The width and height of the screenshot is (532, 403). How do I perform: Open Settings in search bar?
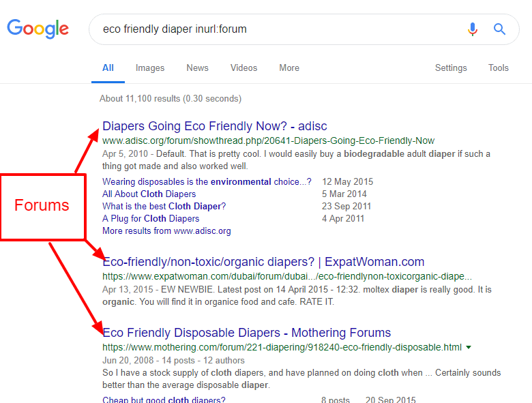[451, 68]
